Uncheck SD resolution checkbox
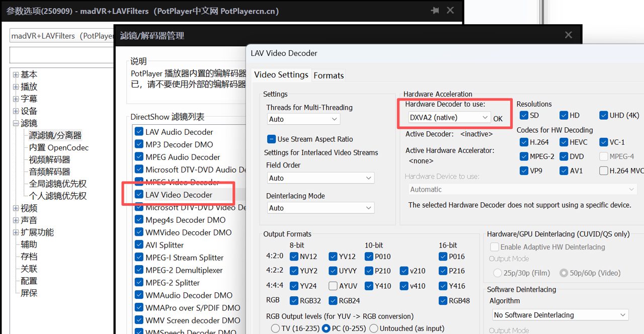Screen dimensions: 644x334 click(523, 115)
